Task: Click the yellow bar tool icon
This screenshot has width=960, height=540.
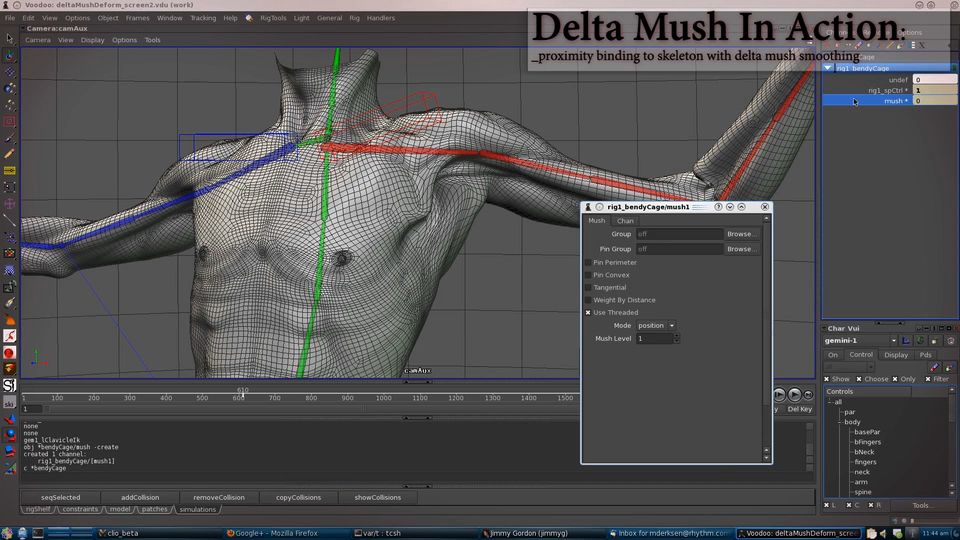Action: click(9, 171)
